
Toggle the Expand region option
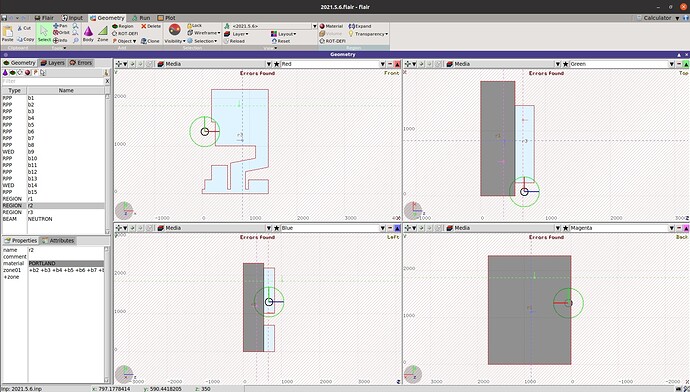click(x=360, y=26)
